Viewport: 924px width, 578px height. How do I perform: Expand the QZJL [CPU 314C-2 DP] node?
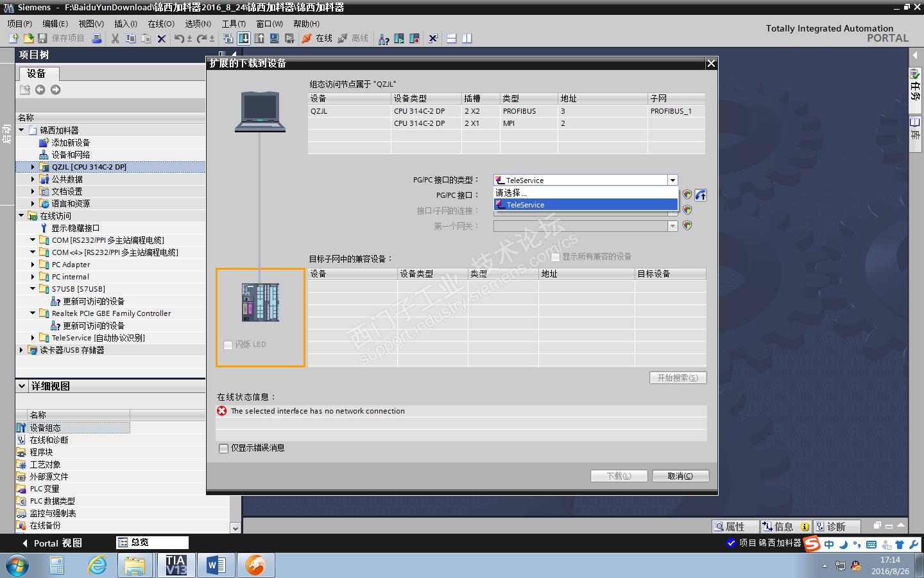pyautogui.click(x=33, y=167)
